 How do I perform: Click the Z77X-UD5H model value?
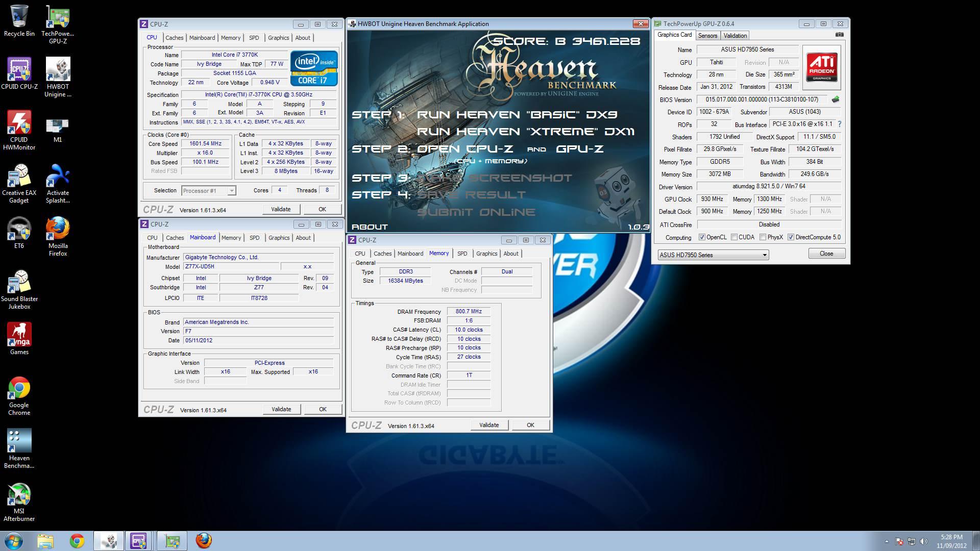(231, 266)
